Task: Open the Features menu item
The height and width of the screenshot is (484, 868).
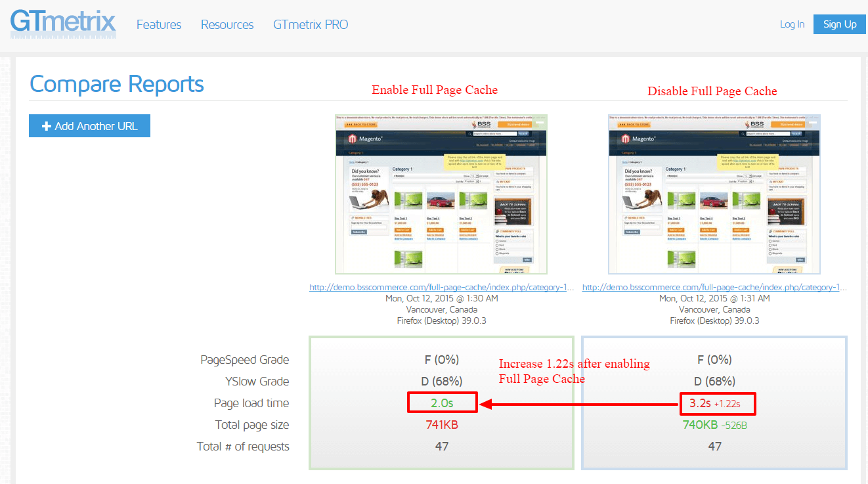Action: click(158, 25)
